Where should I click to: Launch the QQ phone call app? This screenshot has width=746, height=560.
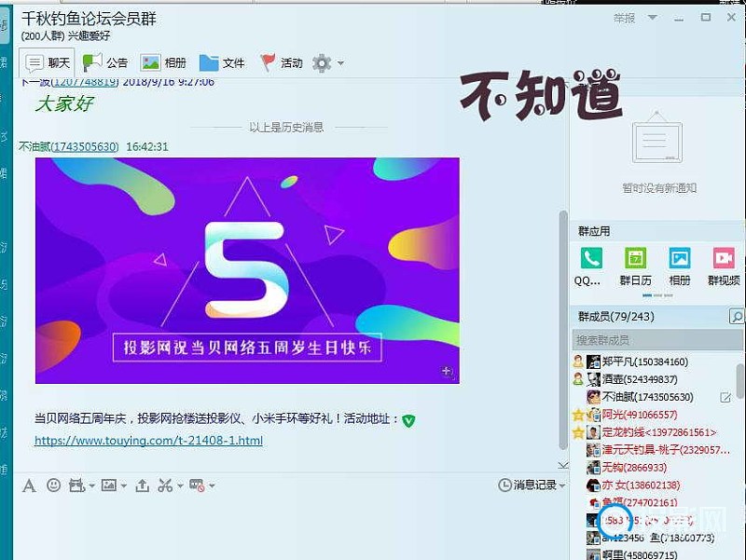[x=591, y=266]
